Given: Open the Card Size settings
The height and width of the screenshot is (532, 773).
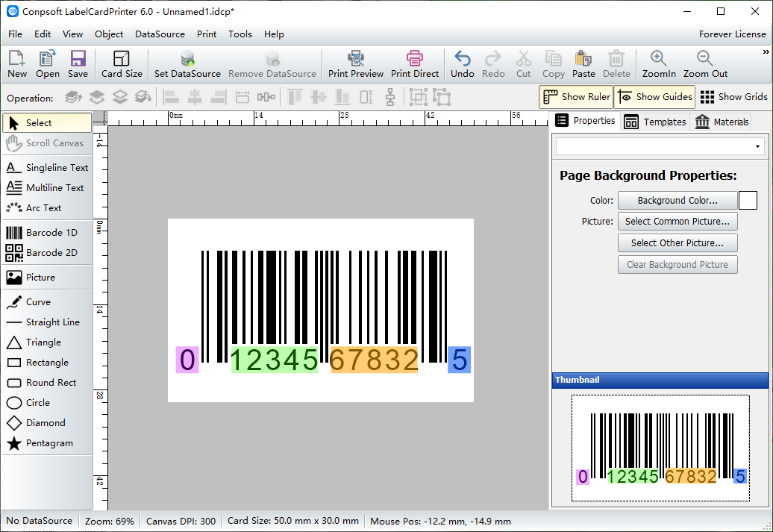Looking at the screenshot, I should (122, 64).
